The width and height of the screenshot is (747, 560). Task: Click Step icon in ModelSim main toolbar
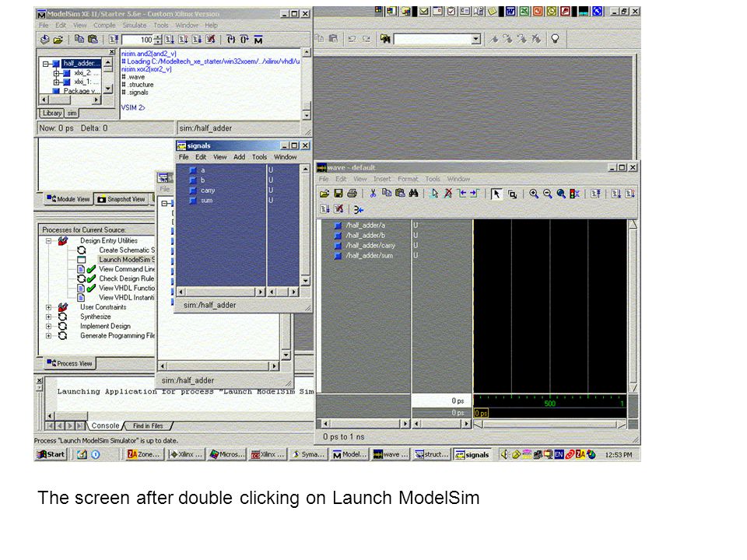(231, 40)
